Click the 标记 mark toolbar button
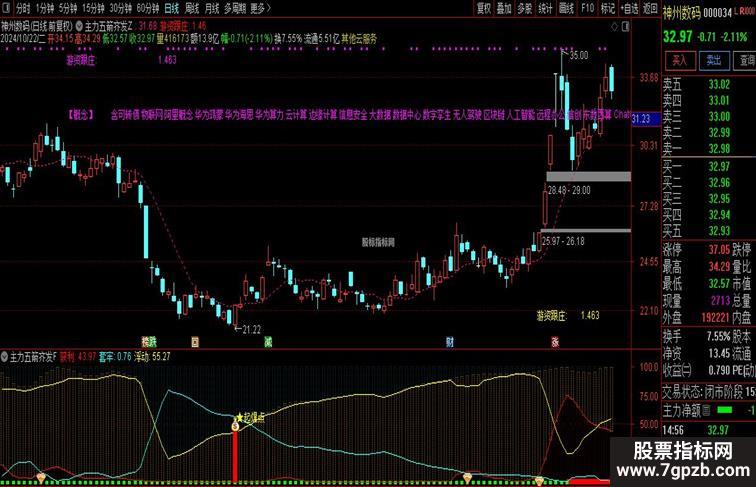 point(608,8)
